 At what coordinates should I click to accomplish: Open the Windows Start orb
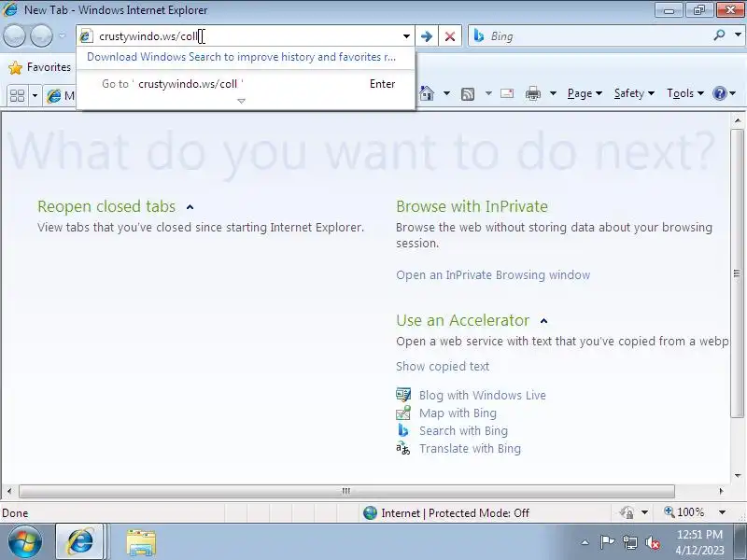click(25, 542)
